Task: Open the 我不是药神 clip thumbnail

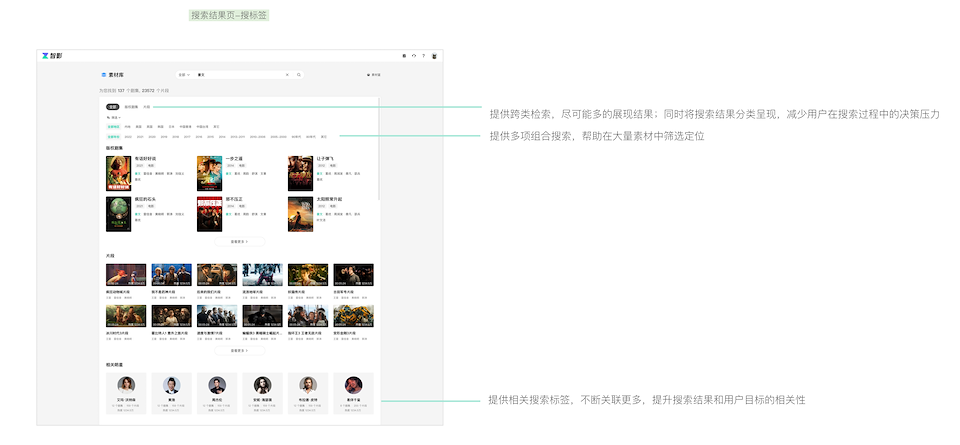Action: point(171,275)
